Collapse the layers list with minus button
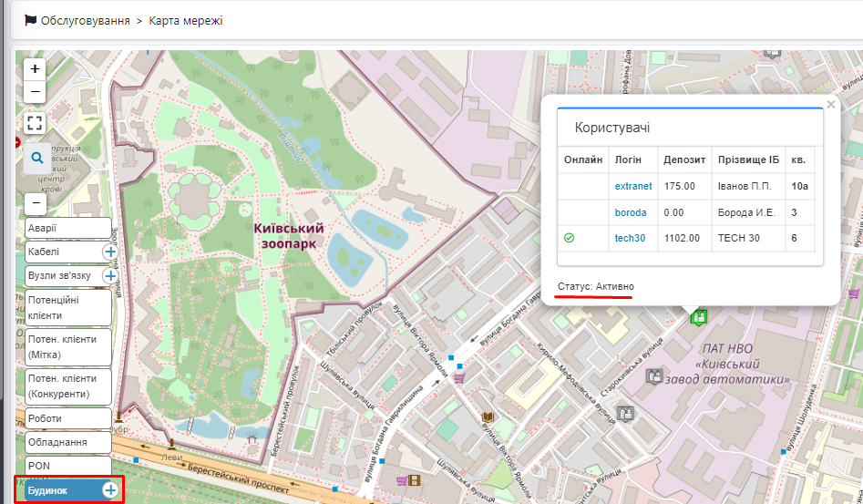 (35, 202)
